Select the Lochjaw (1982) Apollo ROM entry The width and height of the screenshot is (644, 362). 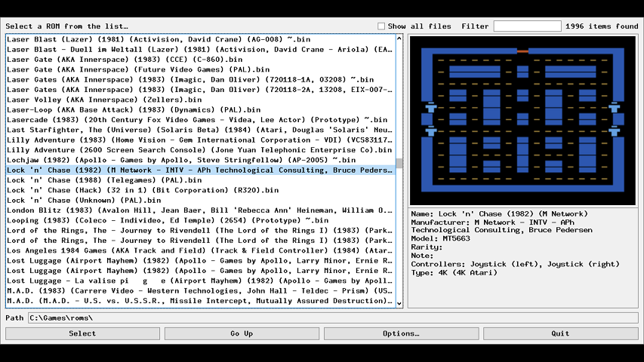click(200, 160)
